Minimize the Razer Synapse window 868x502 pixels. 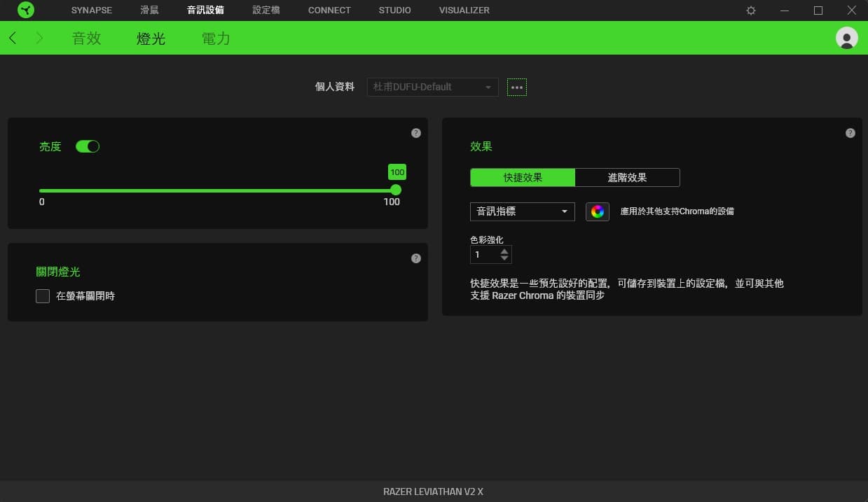[x=785, y=11]
